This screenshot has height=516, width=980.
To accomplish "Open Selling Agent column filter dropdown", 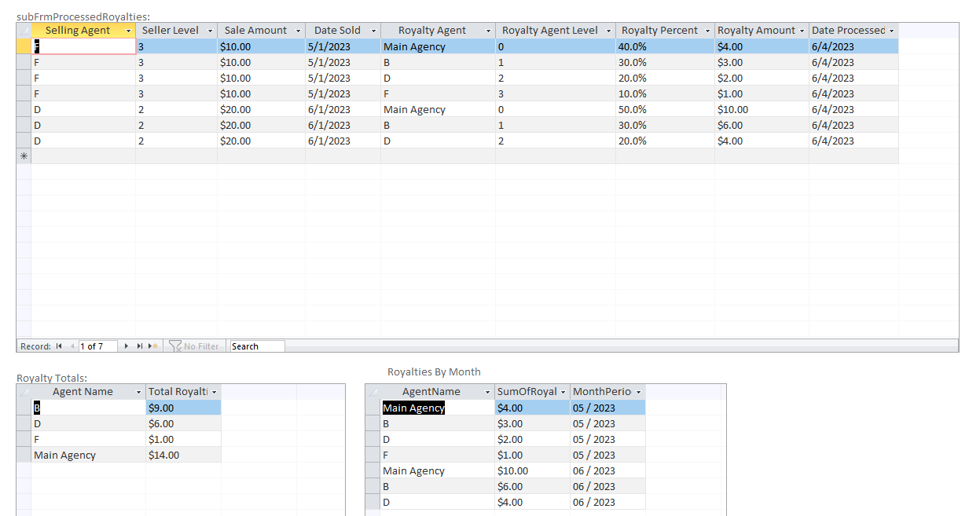I will pyautogui.click(x=129, y=31).
